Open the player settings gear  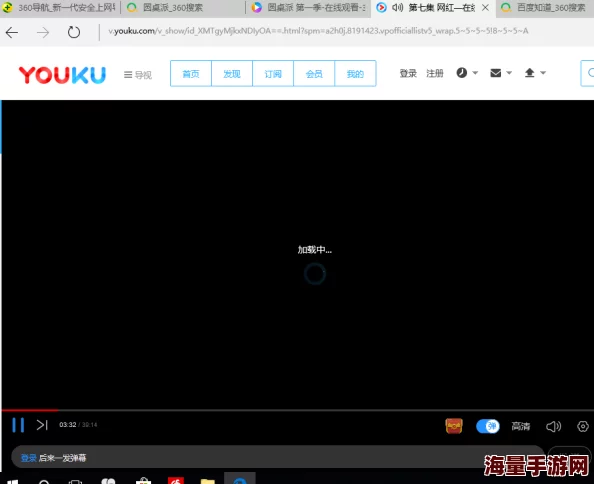(583, 426)
